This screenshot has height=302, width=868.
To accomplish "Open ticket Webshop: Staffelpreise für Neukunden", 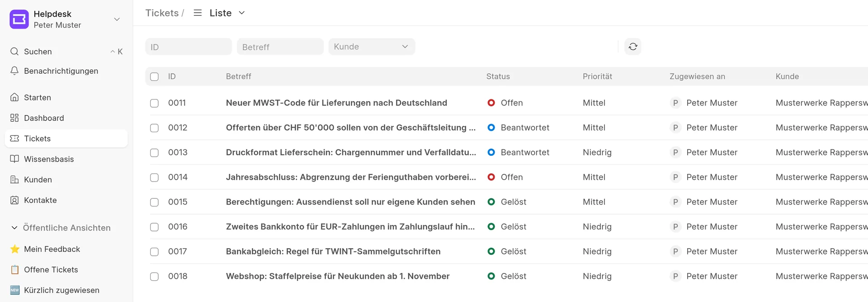I will 338,276.
